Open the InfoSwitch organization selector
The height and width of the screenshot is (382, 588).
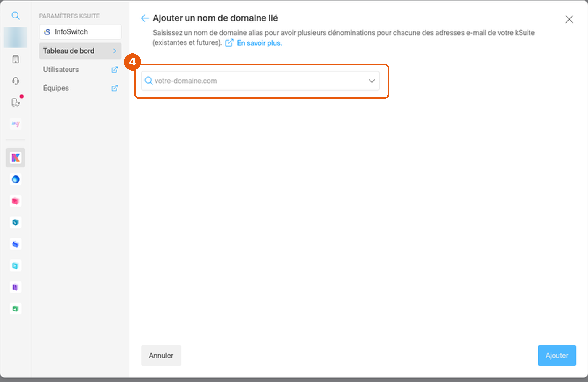[80, 32]
